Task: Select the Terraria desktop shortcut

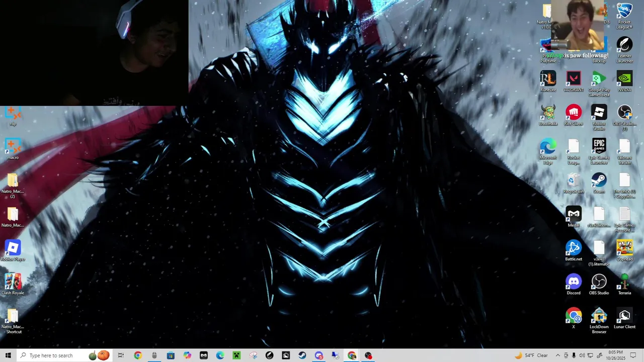Action: [x=624, y=284]
